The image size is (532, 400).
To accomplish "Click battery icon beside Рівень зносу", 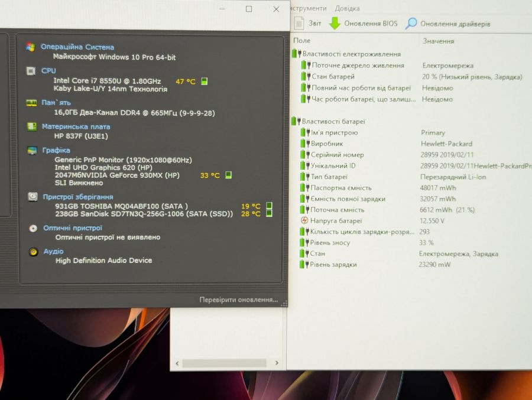I will click(304, 242).
